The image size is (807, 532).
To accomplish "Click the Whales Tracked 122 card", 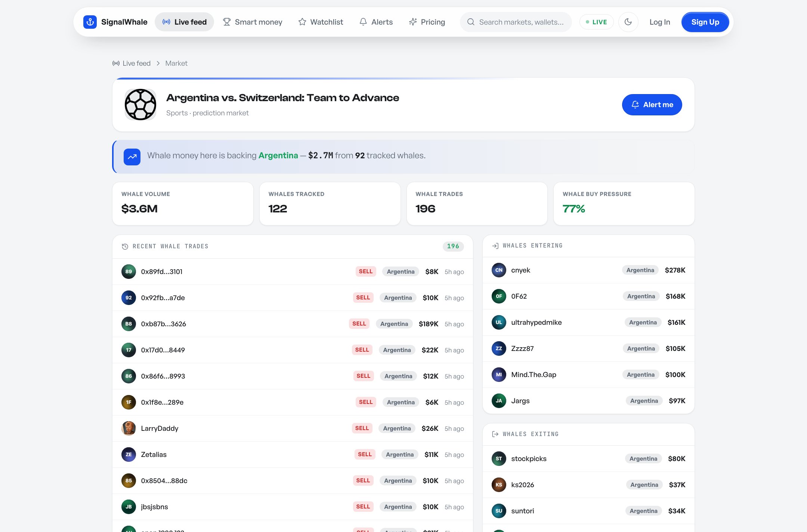I will pos(330,203).
